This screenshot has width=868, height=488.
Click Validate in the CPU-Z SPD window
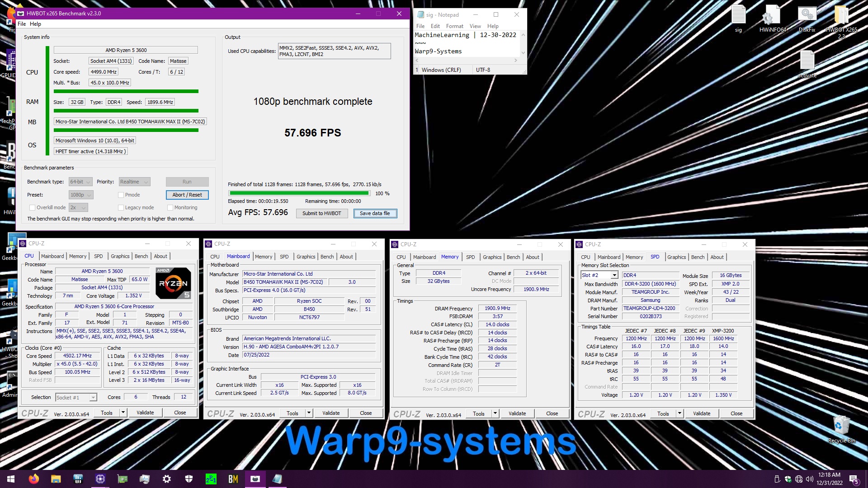(701, 413)
